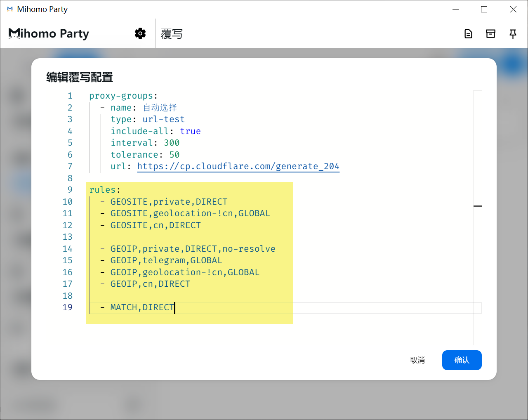Minimize the Mihomo Party window
Viewport: 528px width, 420px height.
pos(456,9)
